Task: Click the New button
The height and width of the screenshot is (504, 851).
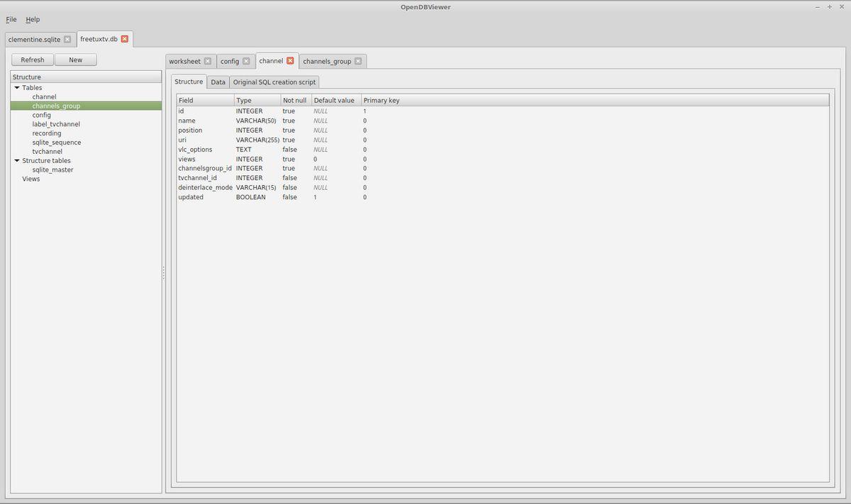Action: click(x=75, y=60)
